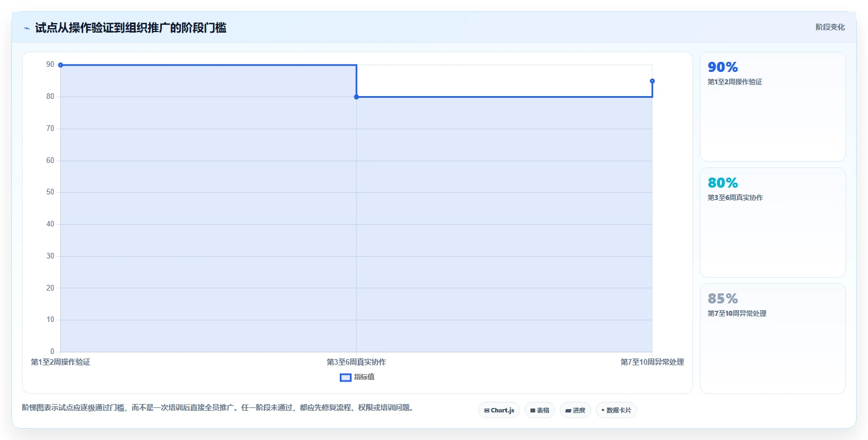Click the data point at value 90
Screen dimensions: 868x440
pyautogui.click(x=61, y=65)
